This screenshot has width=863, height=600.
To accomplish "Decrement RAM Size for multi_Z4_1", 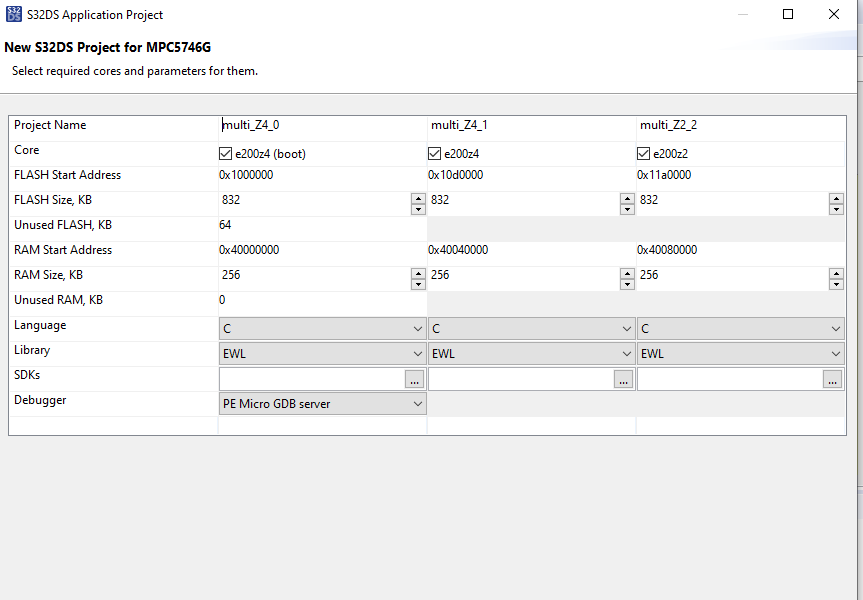I will click(627, 283).
